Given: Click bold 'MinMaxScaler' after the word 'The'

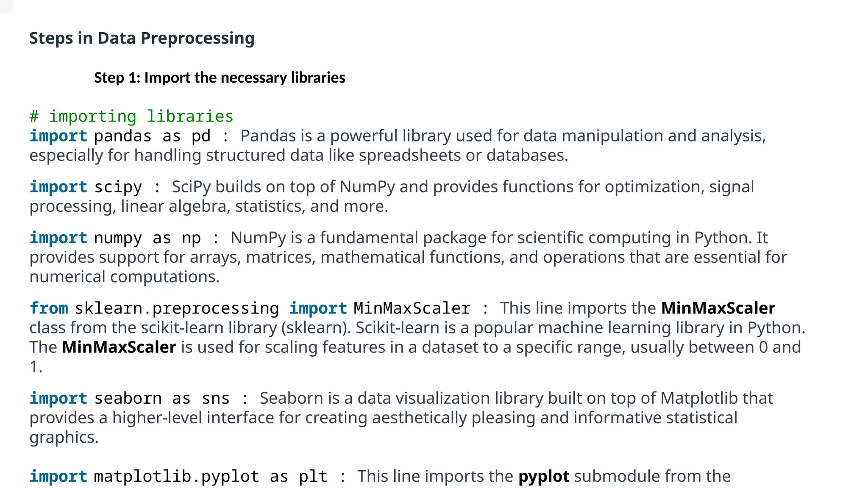Looking at the screenshot, I should pyautogui.click(x=119, y=347).
